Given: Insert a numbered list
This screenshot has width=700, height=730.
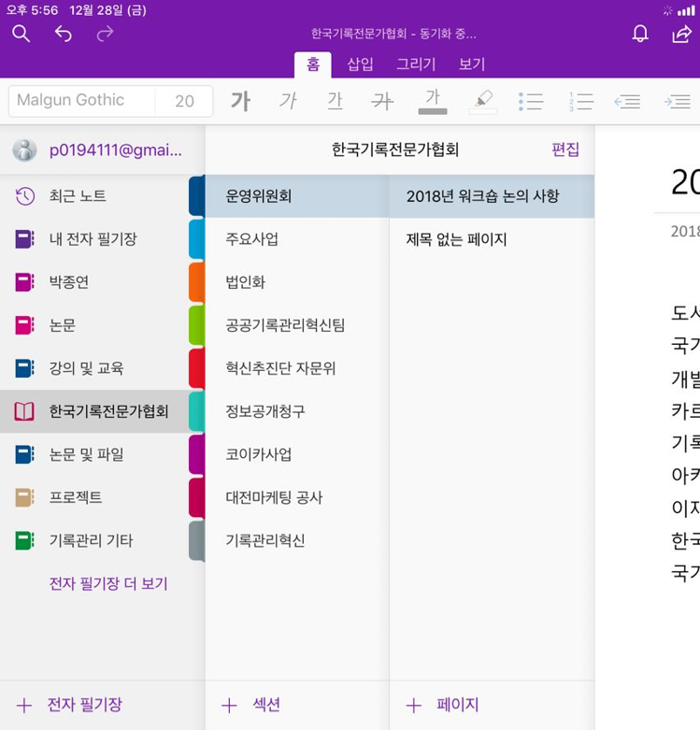Looking at the screenshot, I should 581,102.
